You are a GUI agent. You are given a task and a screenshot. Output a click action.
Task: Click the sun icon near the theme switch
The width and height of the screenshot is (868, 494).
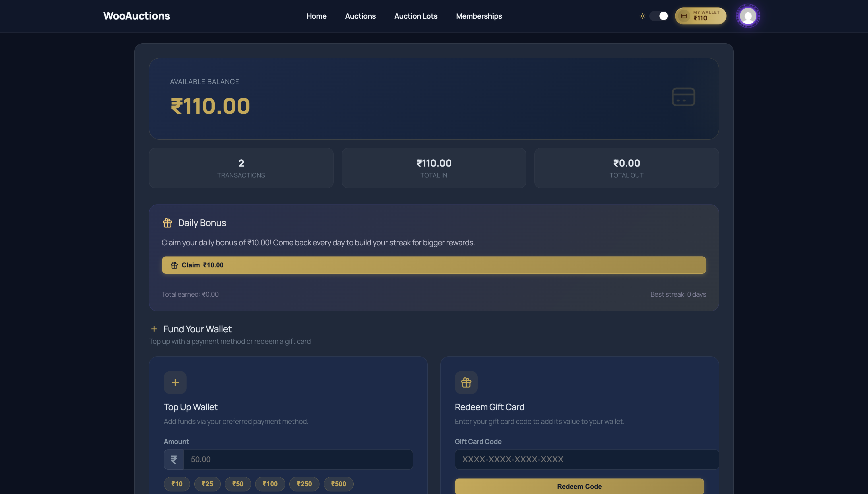[642, 16]
